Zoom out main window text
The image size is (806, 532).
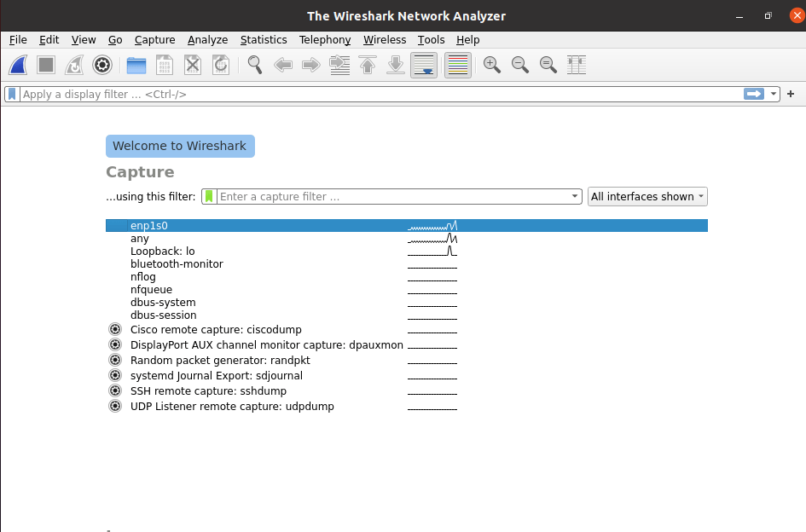pos(520,66)
